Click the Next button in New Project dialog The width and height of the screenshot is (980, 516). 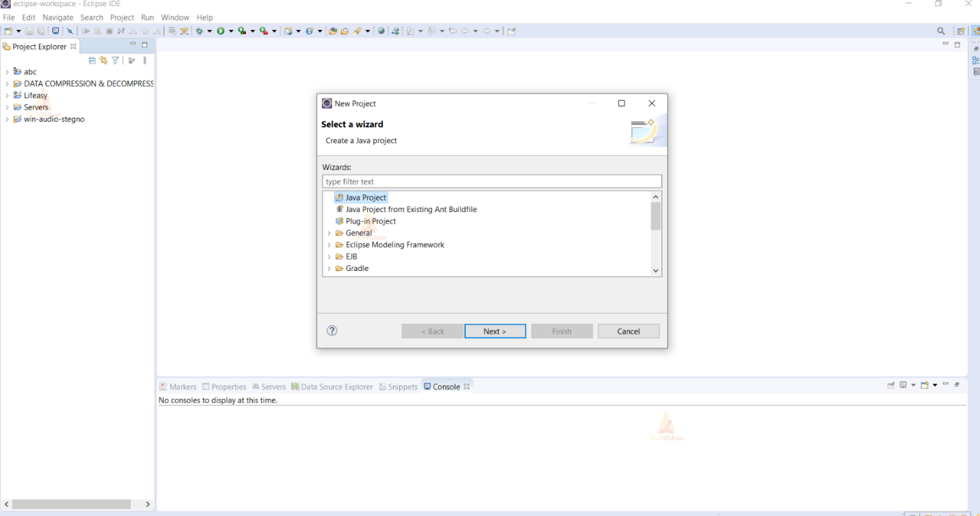click(x=495, y=331)
